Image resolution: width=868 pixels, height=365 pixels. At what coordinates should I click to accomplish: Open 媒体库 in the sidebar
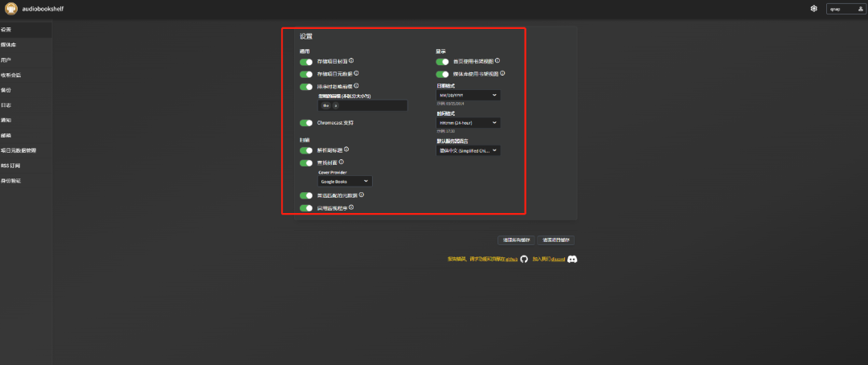(8, 44)
